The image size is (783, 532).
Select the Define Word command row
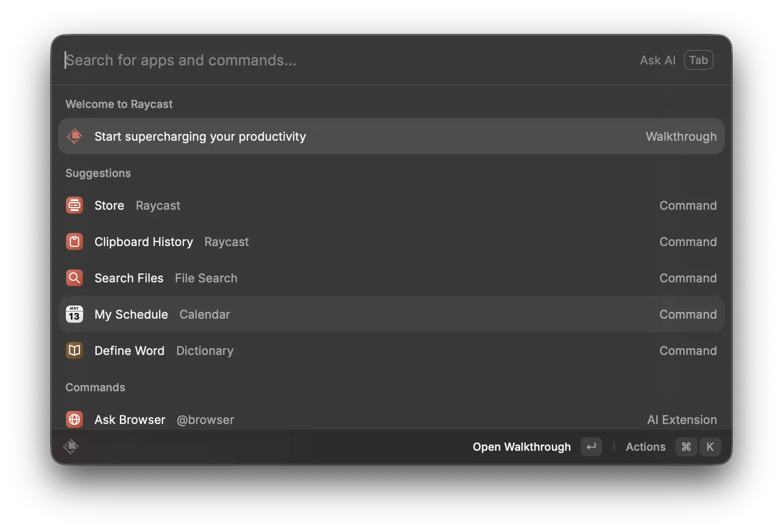[391, 350]
